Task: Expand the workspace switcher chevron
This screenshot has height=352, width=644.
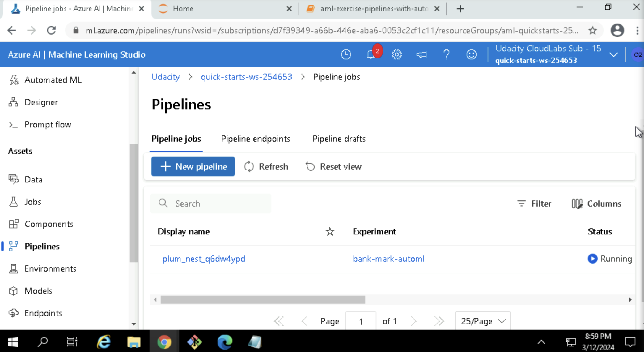Action: click(613, 54)
